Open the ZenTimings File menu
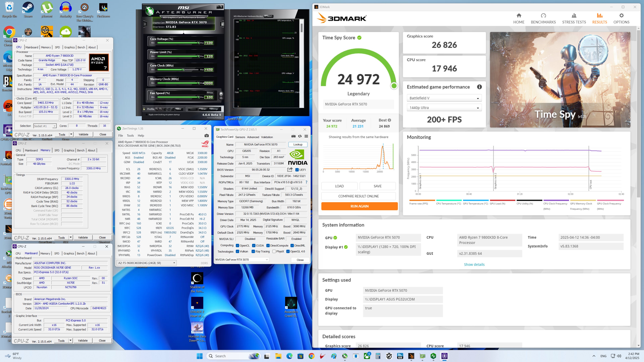 [121, 135]
